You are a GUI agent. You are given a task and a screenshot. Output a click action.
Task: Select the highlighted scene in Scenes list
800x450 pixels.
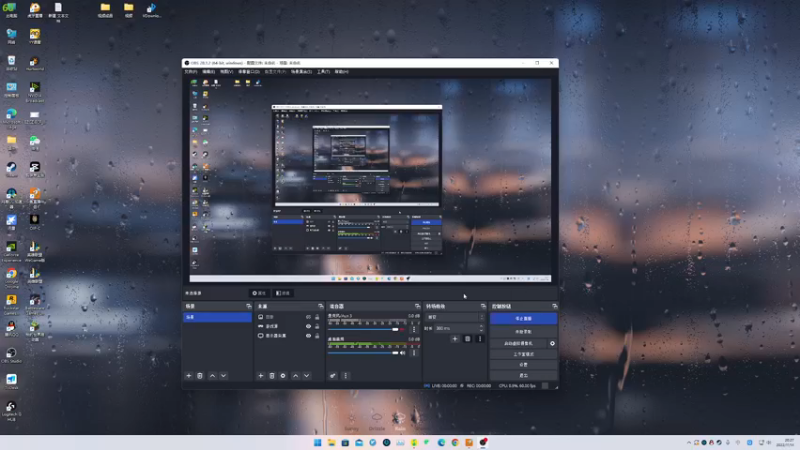(x=217, y=317)
